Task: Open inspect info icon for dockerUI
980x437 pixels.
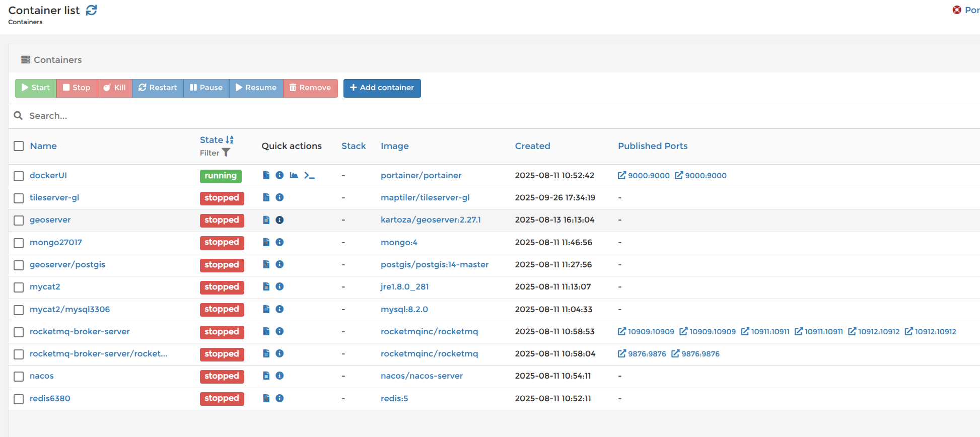Action: [279, 175]
